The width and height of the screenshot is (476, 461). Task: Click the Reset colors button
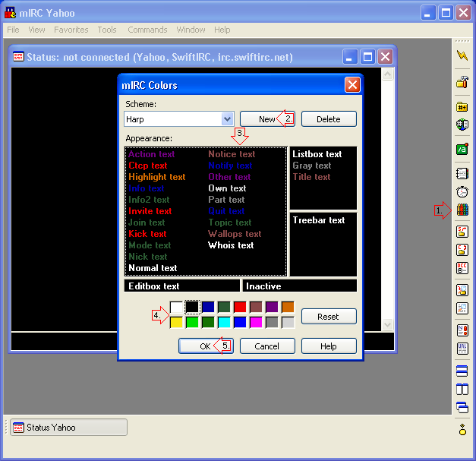[x=329, y=317]
